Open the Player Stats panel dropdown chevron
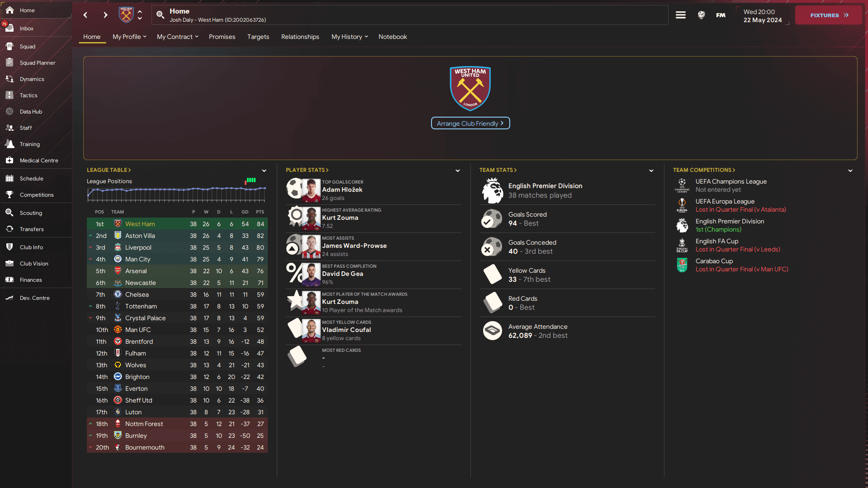Viewport: 868px width, 488px height. 458,171
